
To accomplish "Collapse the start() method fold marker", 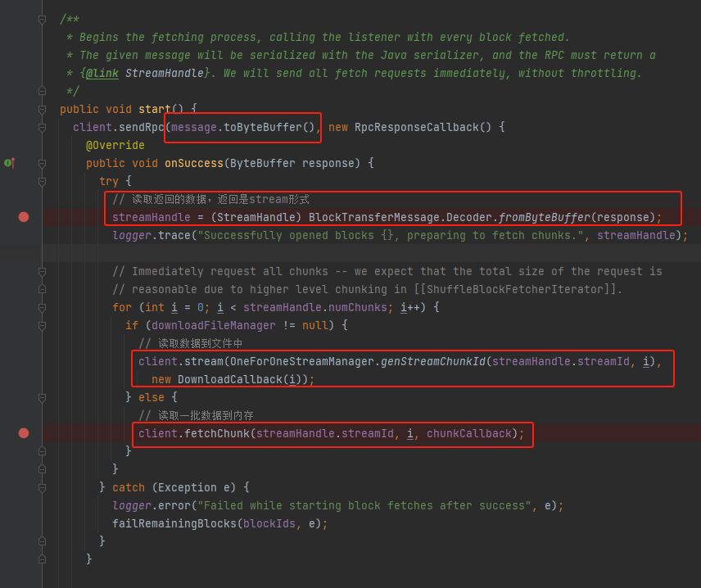I will (x=42, y=109).
